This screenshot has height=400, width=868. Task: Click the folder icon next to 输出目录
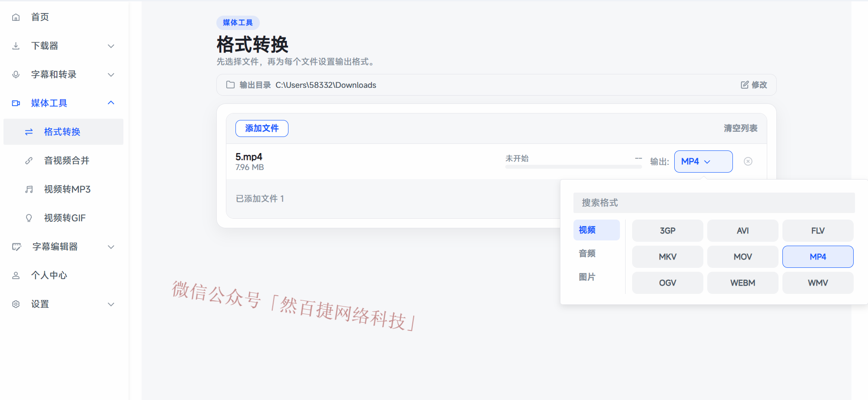230,85
